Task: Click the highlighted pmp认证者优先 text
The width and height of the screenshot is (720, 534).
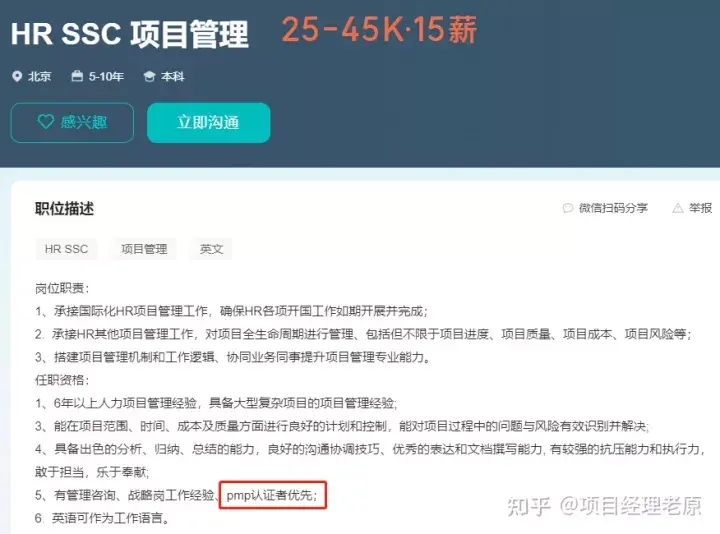Action: tap(272, 495)
